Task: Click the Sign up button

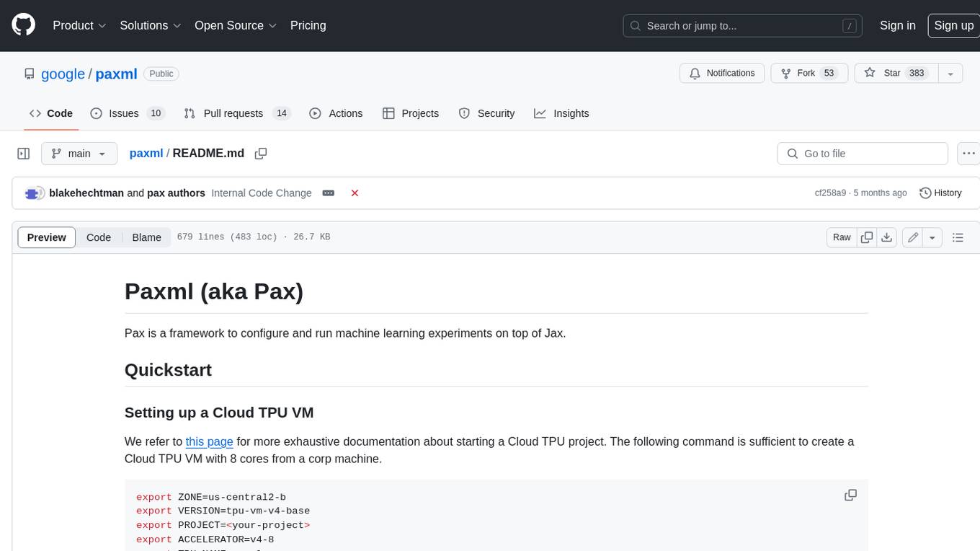Action: click(953, 25)
